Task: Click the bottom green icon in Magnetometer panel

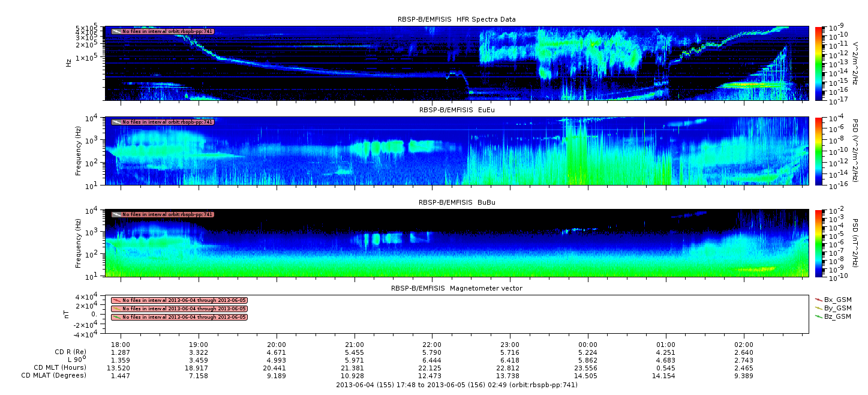Action: click(x=116, y=317)
